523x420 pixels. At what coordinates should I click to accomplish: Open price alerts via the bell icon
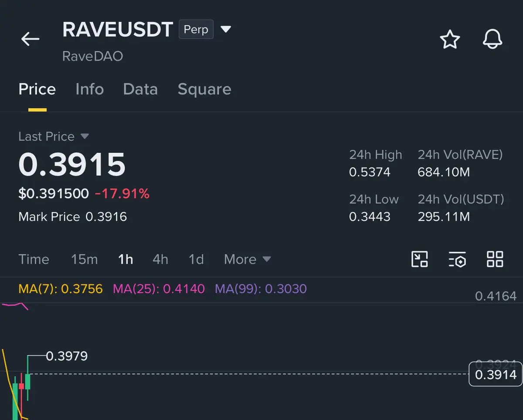click(x=492, y=40)
